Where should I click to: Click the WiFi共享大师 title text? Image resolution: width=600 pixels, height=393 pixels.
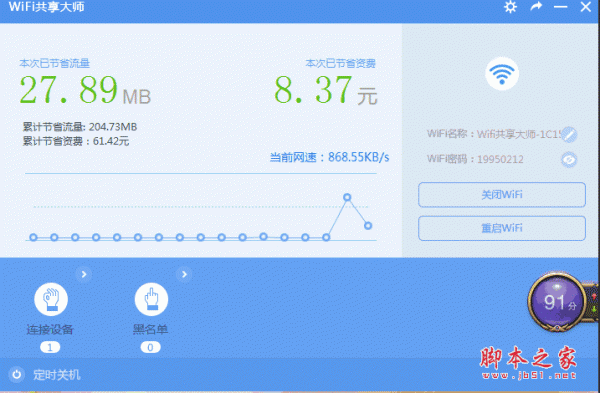coord(46,7)
